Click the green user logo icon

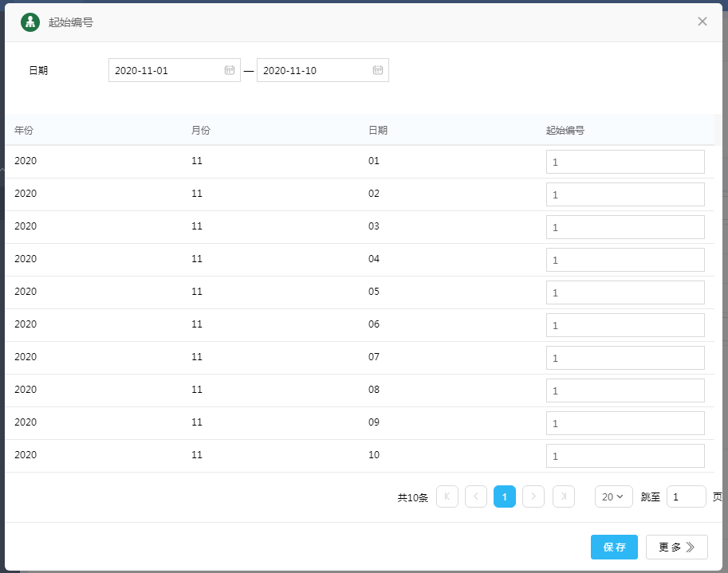(x=30, y=22)
